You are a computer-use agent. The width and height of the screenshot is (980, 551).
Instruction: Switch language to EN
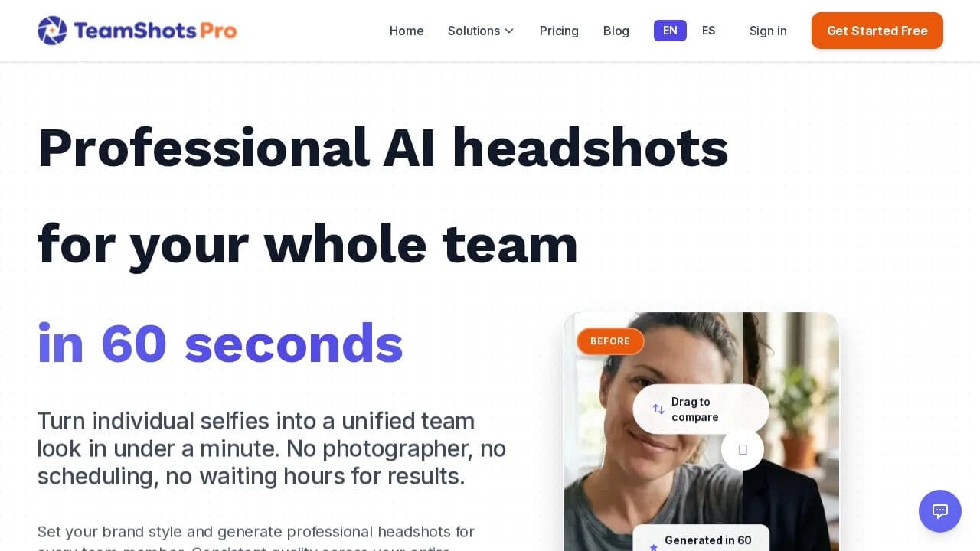(x=670, y=31)
